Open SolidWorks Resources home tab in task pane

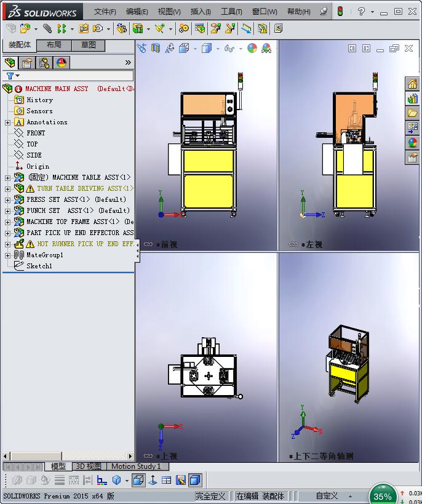tap(412, 84)
